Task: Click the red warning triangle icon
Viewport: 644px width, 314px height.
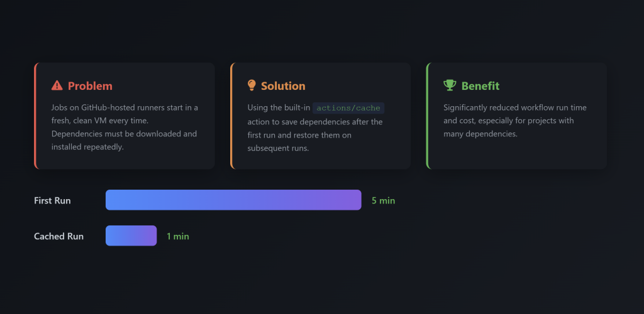Action: tap(57, 86)
